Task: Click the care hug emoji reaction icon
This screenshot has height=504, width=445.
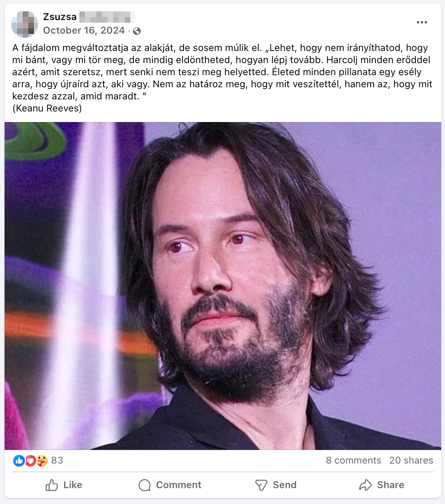Action: click(x=42, y=461)
